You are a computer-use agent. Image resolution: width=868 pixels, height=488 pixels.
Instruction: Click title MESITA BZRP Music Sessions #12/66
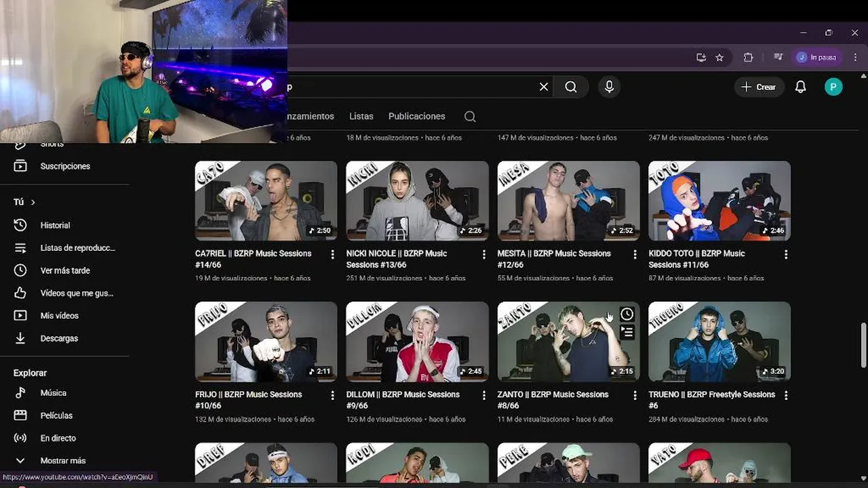pyautogui.click(x=554, y=259)
